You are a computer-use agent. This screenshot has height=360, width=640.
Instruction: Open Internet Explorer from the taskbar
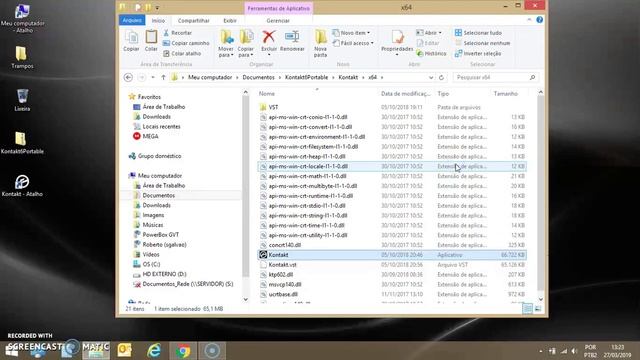click(154, 351)
